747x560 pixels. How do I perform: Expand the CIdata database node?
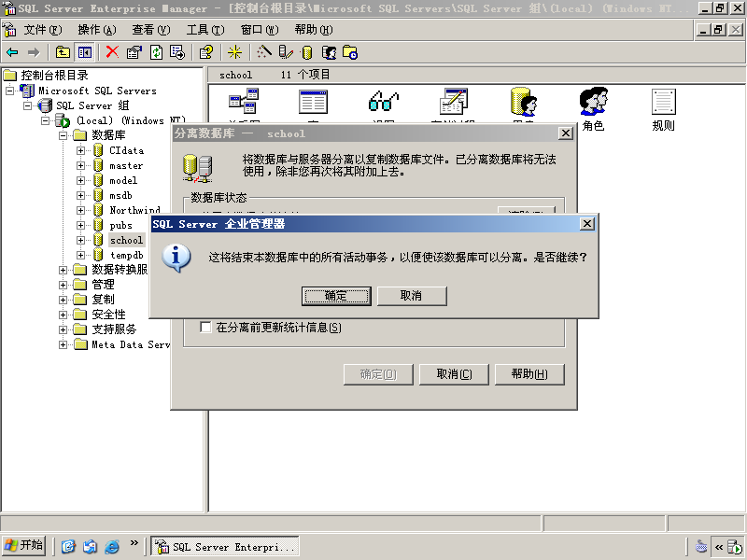(80, 150)
